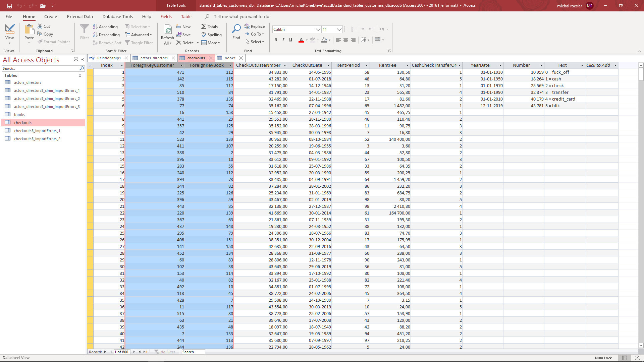Image resolution: width=644 pixels, height=362 pixels.
Task: Switch to the External Data tab
Action: (x=80, y=16)
